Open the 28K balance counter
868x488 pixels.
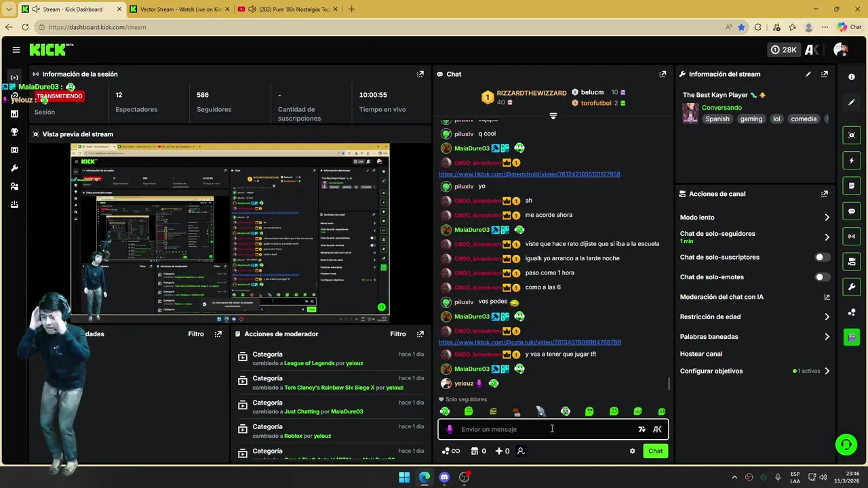click(783, 49)
